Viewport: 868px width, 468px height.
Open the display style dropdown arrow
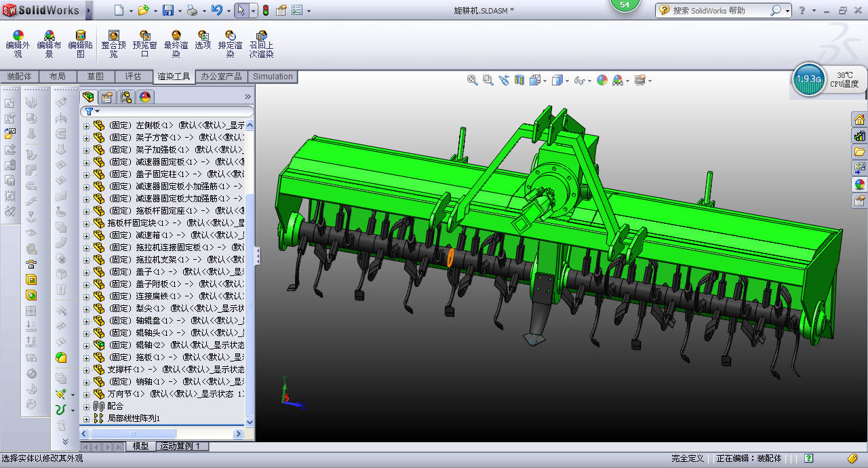click(567, 81)
